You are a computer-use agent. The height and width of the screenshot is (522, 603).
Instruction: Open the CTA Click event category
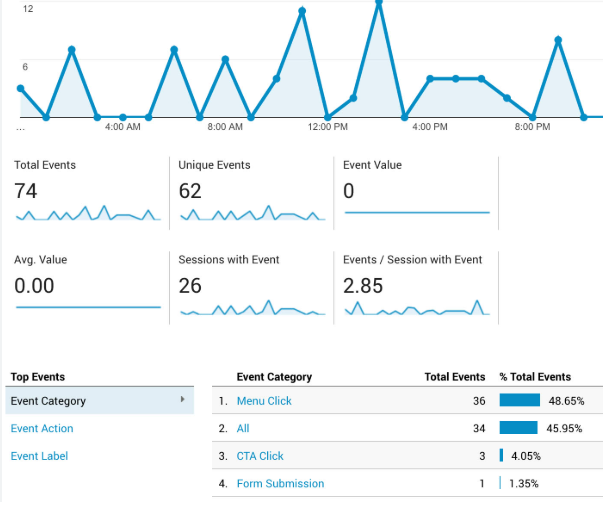[x=260, y=456]
